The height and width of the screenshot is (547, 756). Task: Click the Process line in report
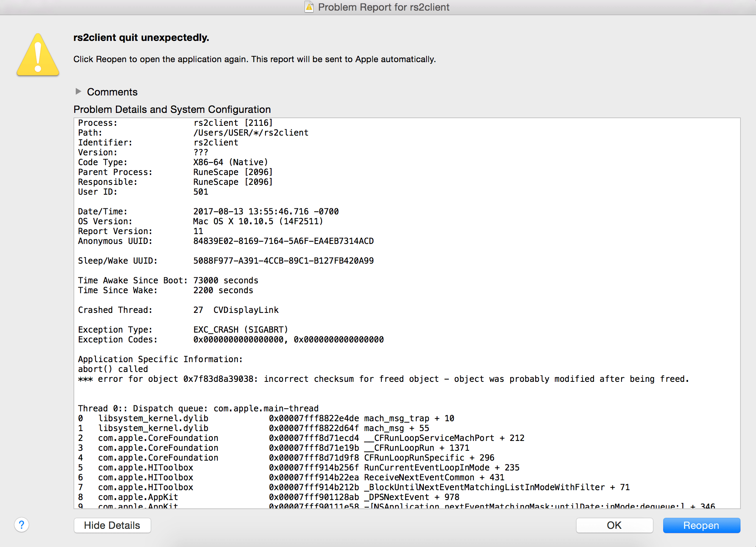click(x=175, y=123)
